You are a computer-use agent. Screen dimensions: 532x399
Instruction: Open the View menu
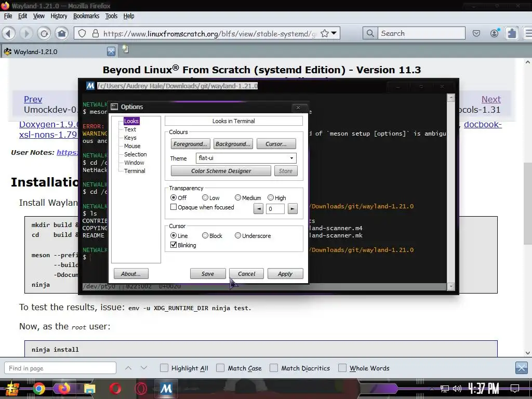click(38, 16)
